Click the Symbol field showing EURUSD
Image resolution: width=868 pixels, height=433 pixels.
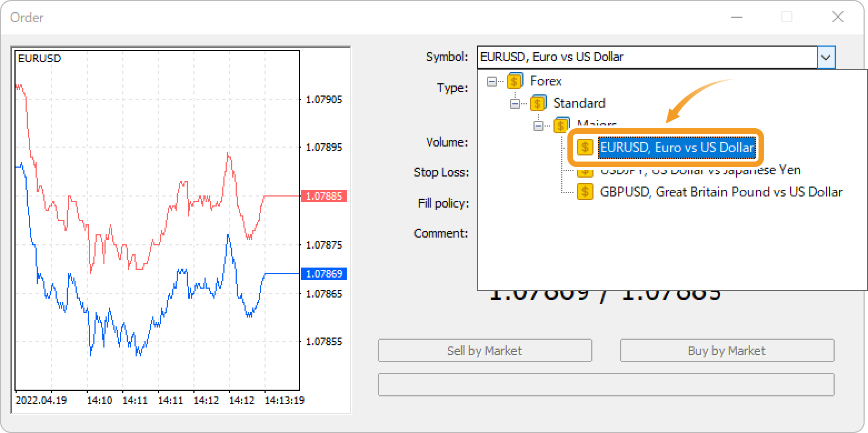click(x=647, y=57)
